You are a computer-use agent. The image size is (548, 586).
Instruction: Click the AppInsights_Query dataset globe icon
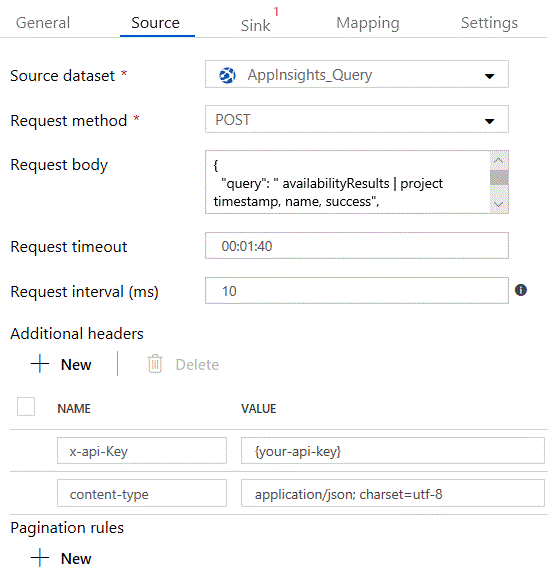(x=227, y=75)
